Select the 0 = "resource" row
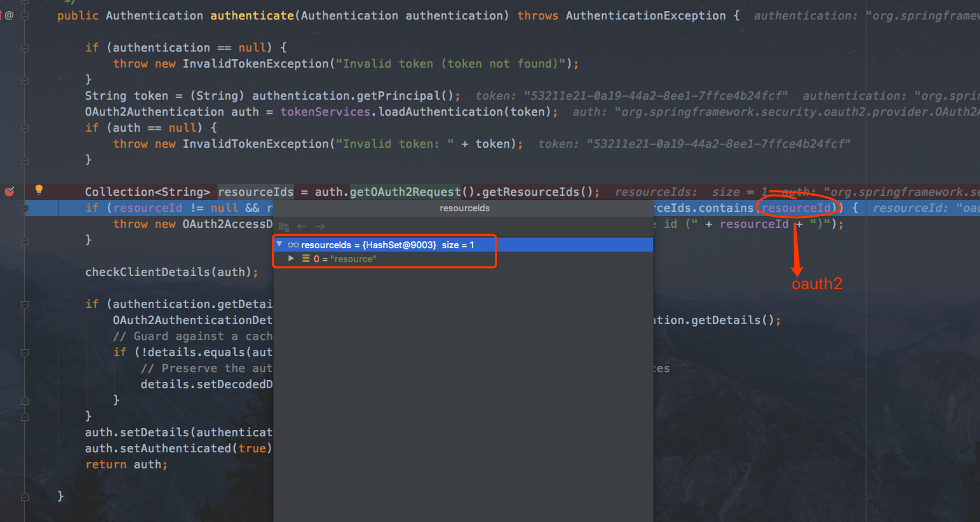Viewport: 980px width, 522px height. (464, 259)
